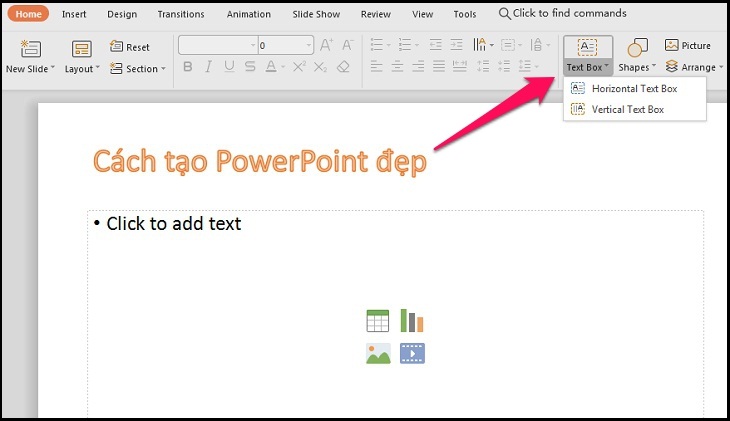The height and width of the screenshot is (421, 730).
Task: Click the distributed alignment icon
Action: 460,67
